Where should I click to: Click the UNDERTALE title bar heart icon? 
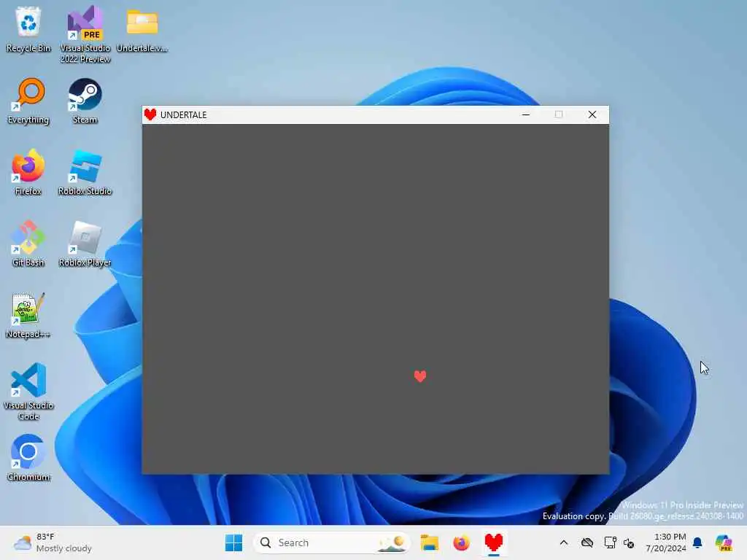click(x=150, y=114)
